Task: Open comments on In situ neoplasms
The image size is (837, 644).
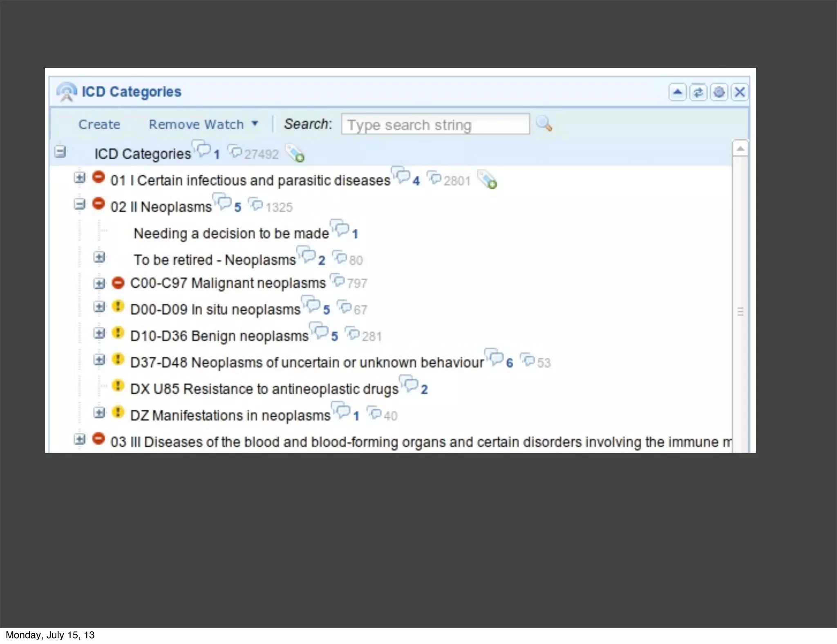Action: pyautogui.click(x=312, y=305)
